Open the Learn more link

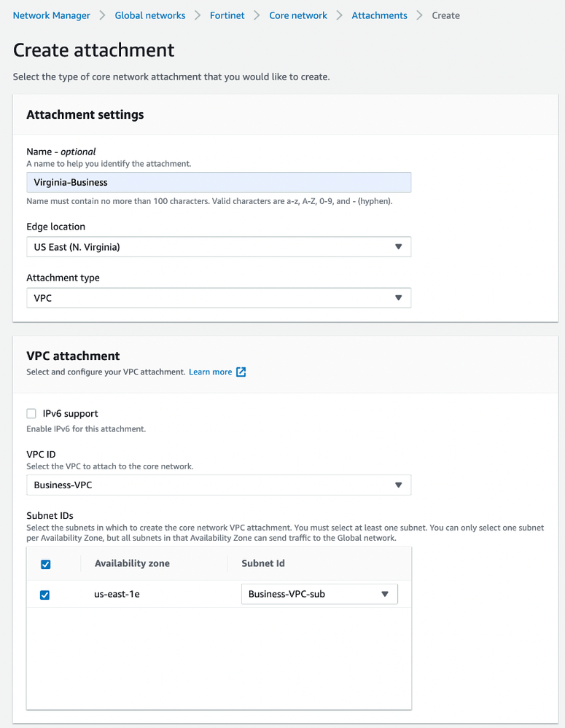click(210, 372)
